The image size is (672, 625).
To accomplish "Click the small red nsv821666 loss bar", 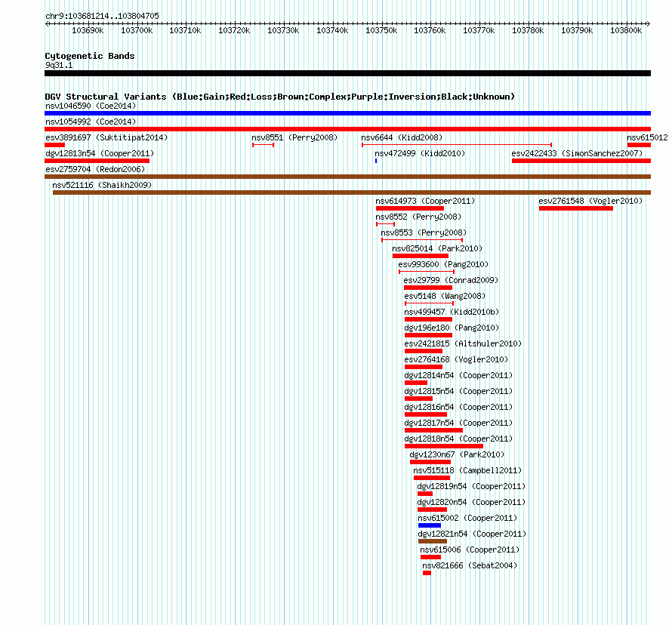I will point(427,573).
